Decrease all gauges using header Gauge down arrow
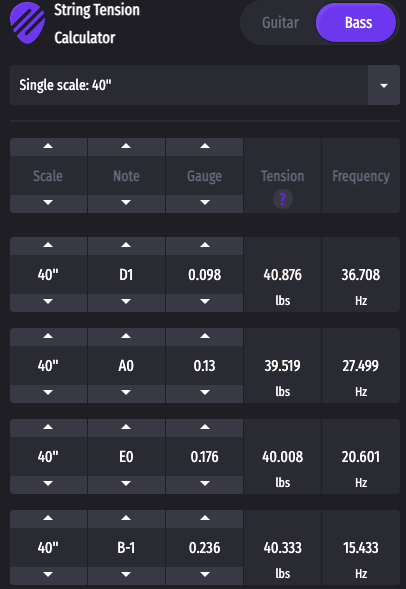The height and width of the screenshot is (589, 406). pos(205,203)
